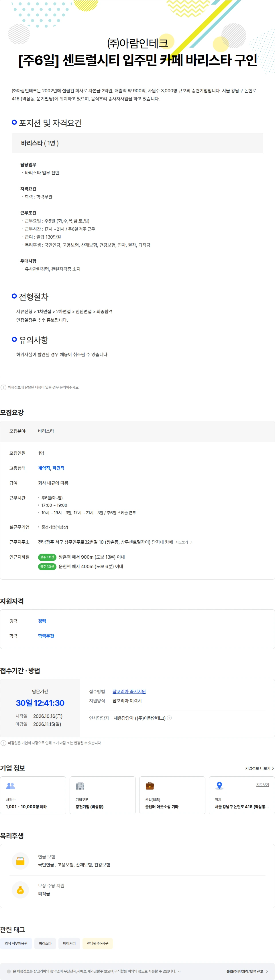Click 광주 1호선 badge for 운천역

pyautogui.click(x=47, y=566)
